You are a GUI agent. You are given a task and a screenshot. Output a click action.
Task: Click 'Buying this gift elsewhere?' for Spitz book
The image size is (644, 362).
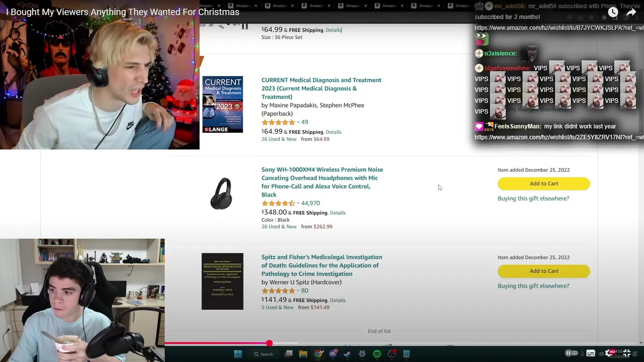coord(533,286)
